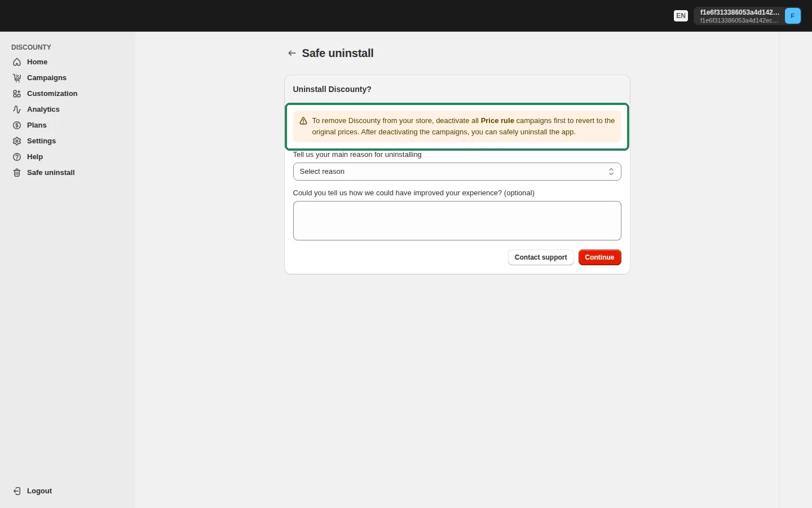The image size is (812, 508).
Task: Select Safe uninstall menu item
Action: tap(51, 173)
